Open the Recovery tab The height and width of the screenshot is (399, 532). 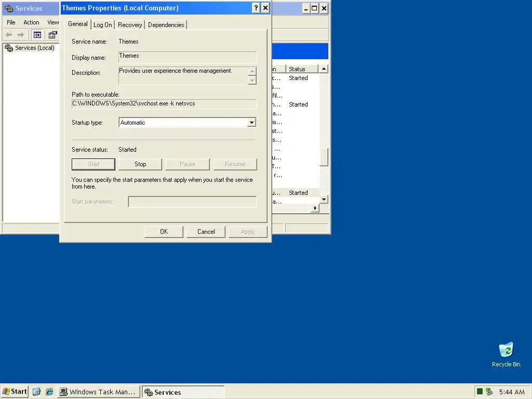coord(130,25)
